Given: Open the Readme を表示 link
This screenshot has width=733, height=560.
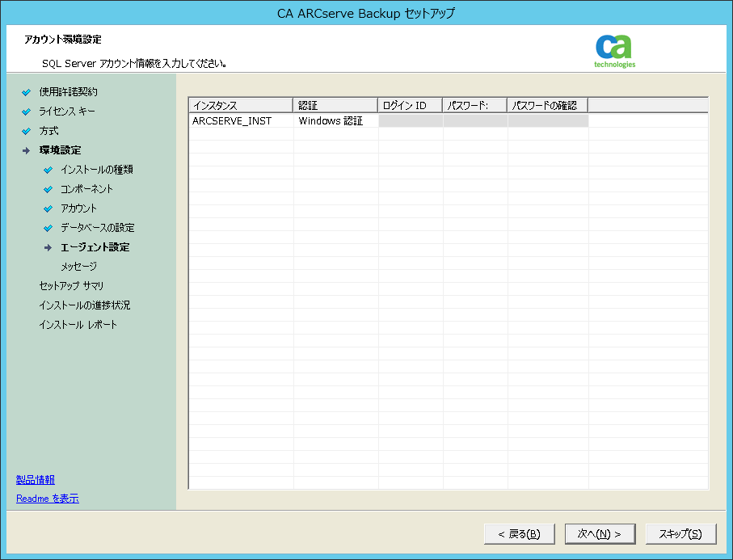Looking at the screenshot, I should (48, 499).
